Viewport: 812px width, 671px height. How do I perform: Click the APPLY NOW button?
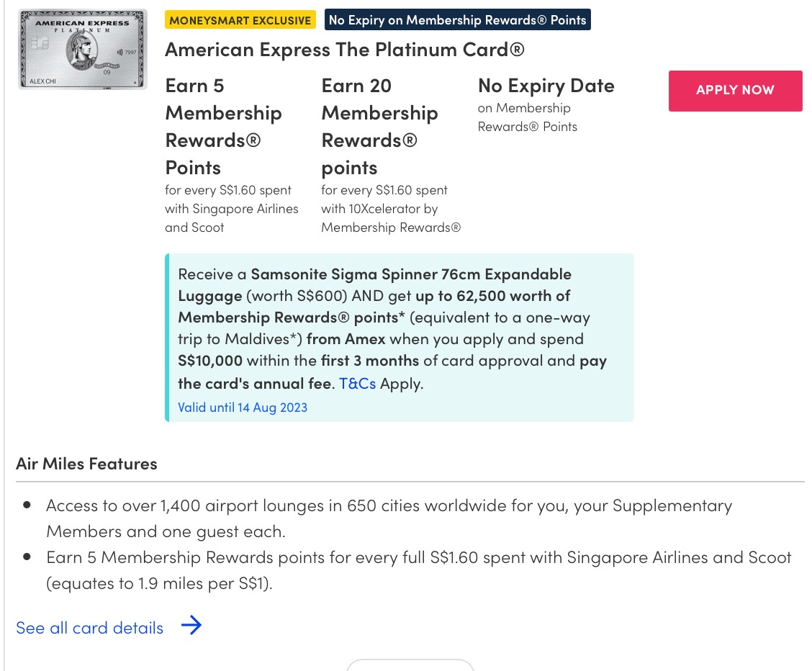735,91
